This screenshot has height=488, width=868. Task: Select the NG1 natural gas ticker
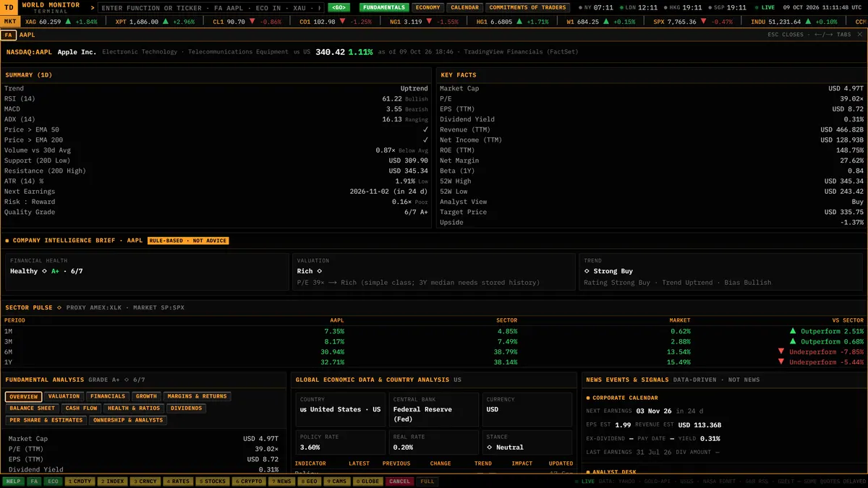[424, 22]
